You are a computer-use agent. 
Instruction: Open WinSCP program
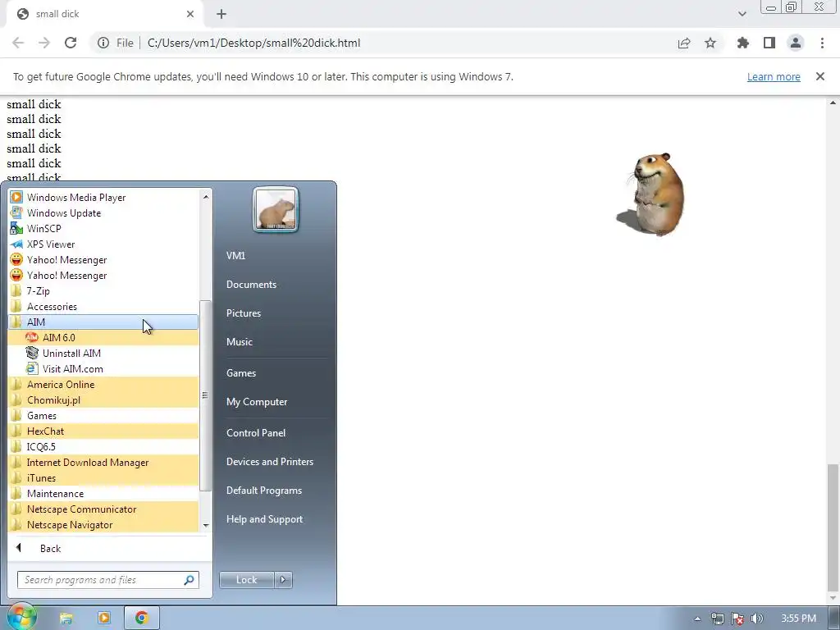(x=103, y=229)
